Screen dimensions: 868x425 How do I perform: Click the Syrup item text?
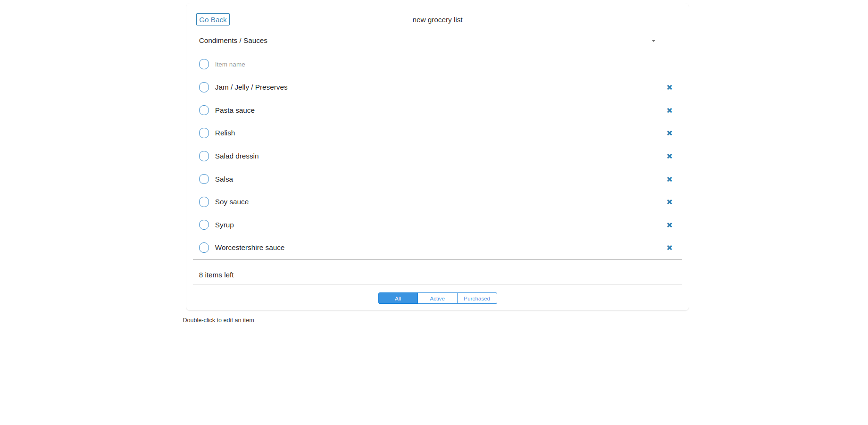point(225,225)
